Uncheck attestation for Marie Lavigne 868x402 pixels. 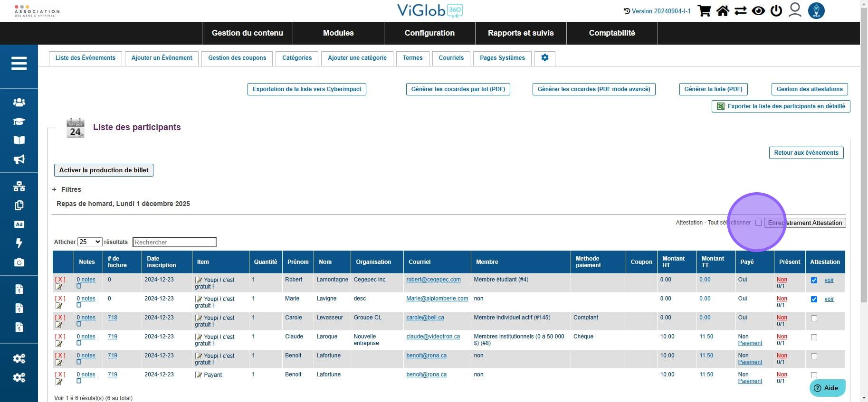(x=814, y=299)
